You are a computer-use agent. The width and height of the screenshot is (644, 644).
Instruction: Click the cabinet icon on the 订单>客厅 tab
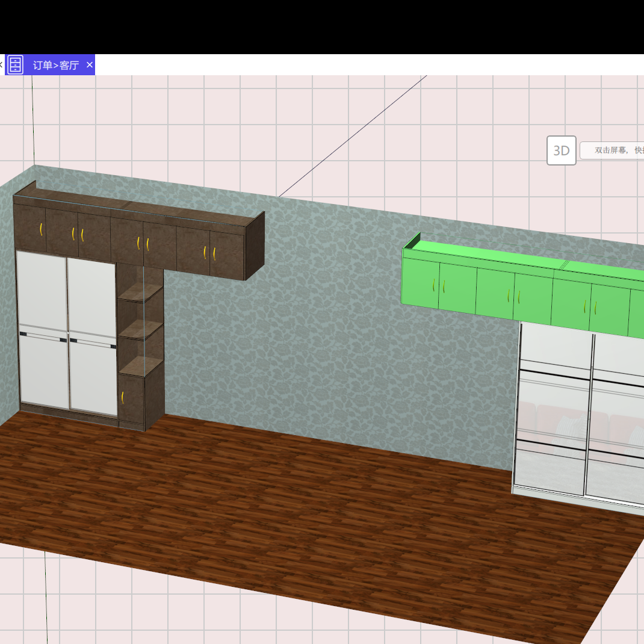[14, 65]
